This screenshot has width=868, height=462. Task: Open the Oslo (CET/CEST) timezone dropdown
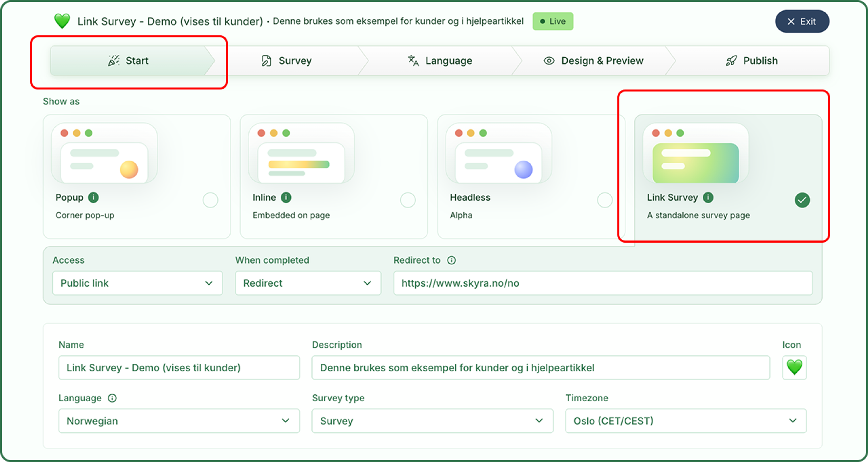[x=686, y=421]
